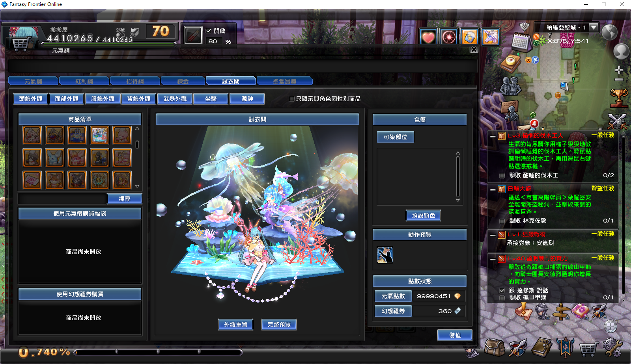Open settings via gear and wrench icon

pos(612,347)
